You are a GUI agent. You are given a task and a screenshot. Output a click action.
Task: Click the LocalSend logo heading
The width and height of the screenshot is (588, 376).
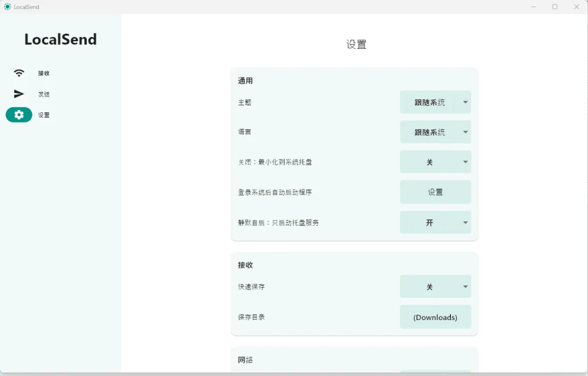pyautogui.click(x=60, y=39)
